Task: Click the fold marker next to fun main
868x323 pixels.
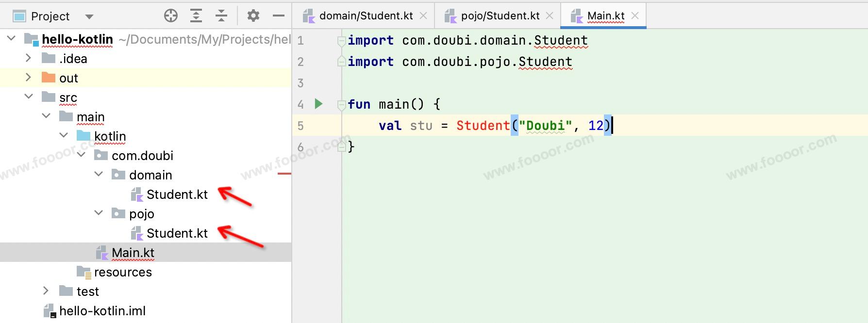Action: click(341, 104)
